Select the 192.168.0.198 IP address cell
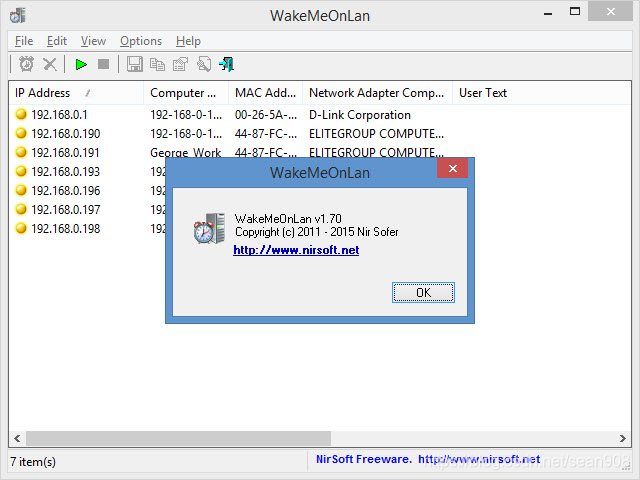This screenshot has height=480, width=640. [66, 229]
